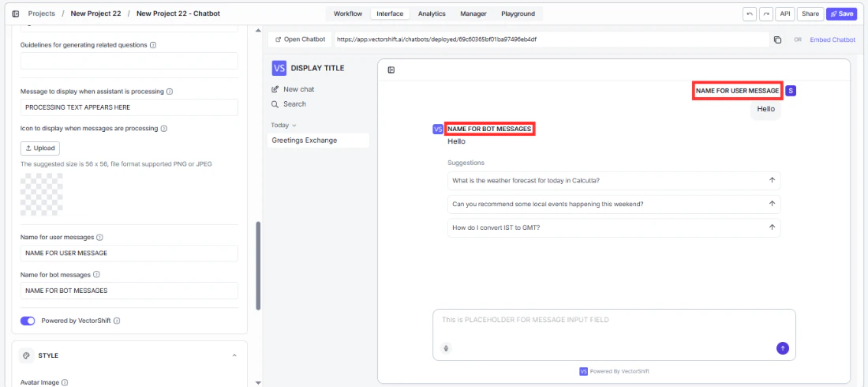Click the Projects breadcrumb link
Image resolution: width=868 pixels, height=387 pixels.
[42, 13]
